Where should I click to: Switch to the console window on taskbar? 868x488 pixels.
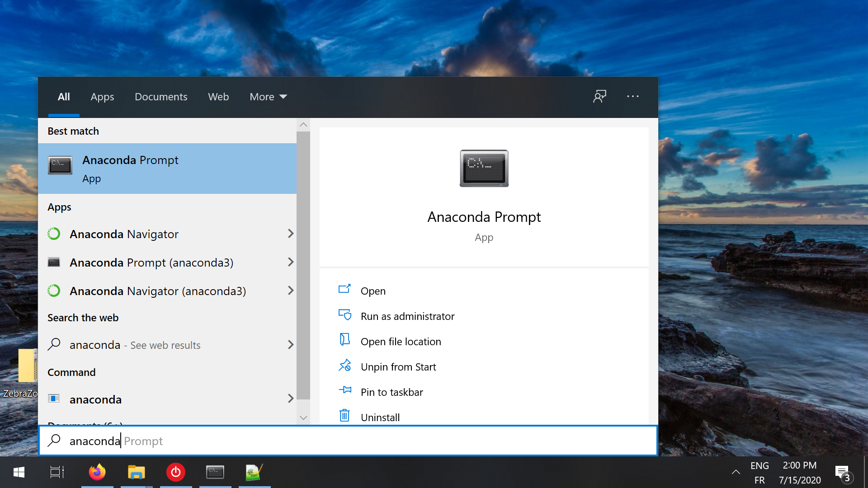click(x=215, y=472)
